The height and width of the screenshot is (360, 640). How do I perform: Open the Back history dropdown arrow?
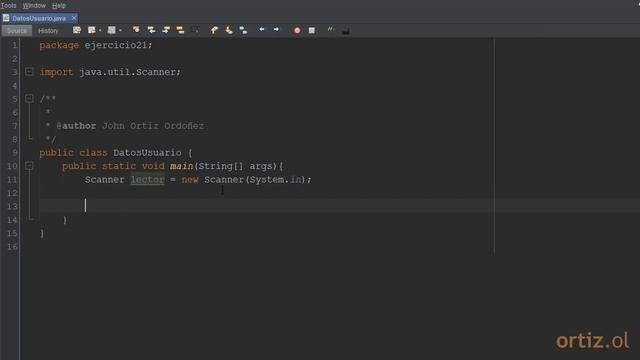(x=100, y=31)
